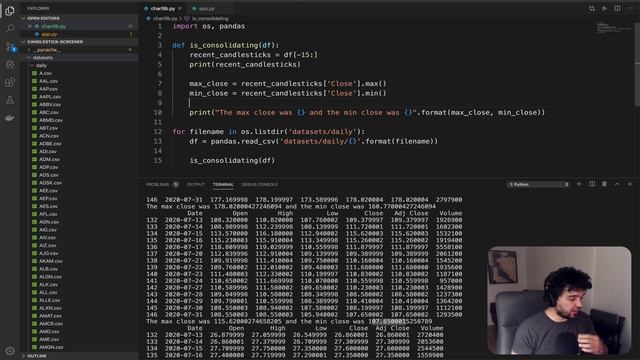The width and height of the screenshot is (640, 360).
Task: Split the terminal panel
Action: click(592, 184)
